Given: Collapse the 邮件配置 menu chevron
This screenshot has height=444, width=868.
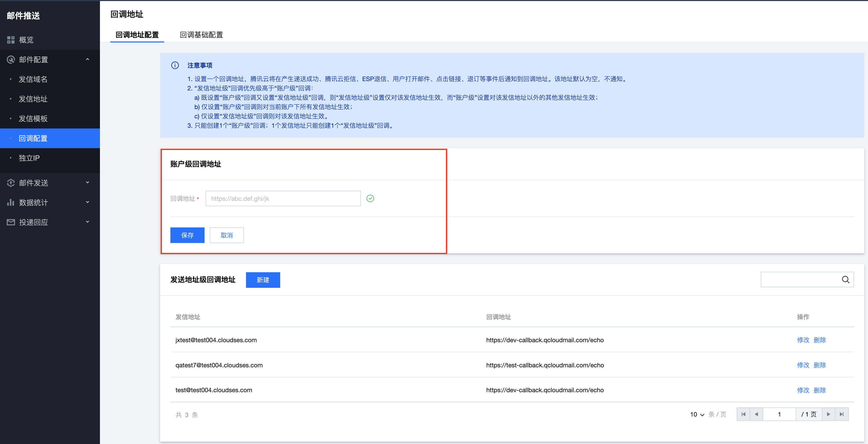Looking at the screenshot, I should click(88, 59).
